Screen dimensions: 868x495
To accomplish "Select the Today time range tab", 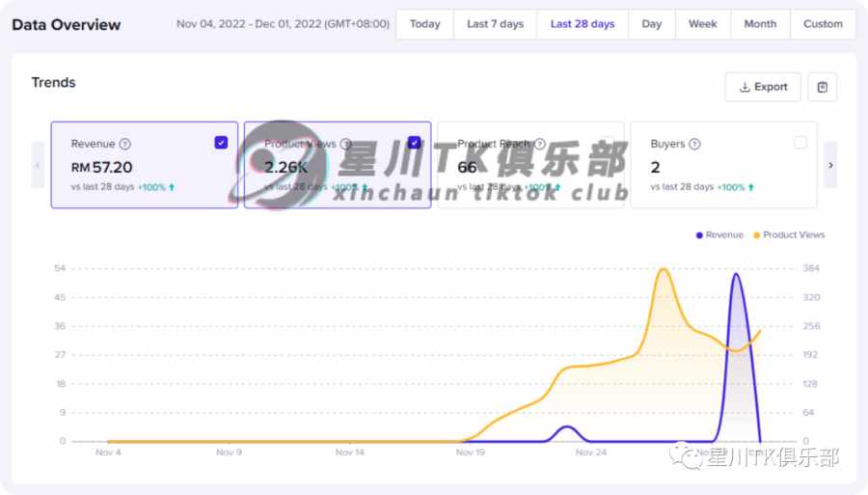I will coord(424,24).
